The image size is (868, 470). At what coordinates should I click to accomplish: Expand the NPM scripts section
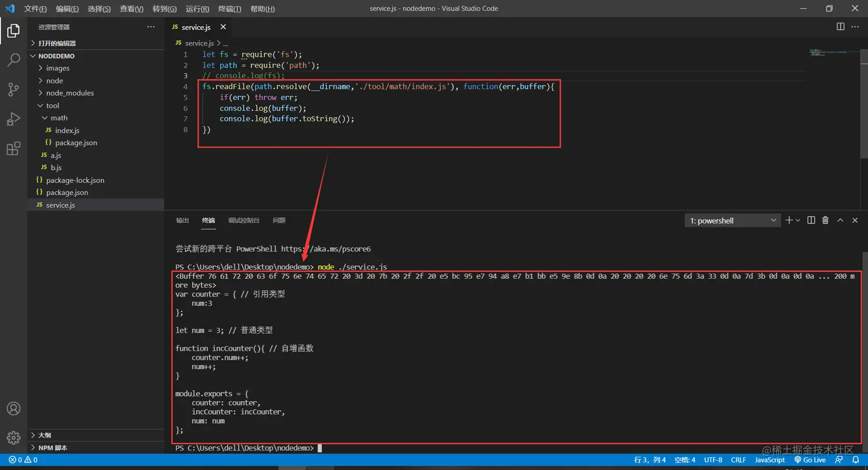(96, 448)
